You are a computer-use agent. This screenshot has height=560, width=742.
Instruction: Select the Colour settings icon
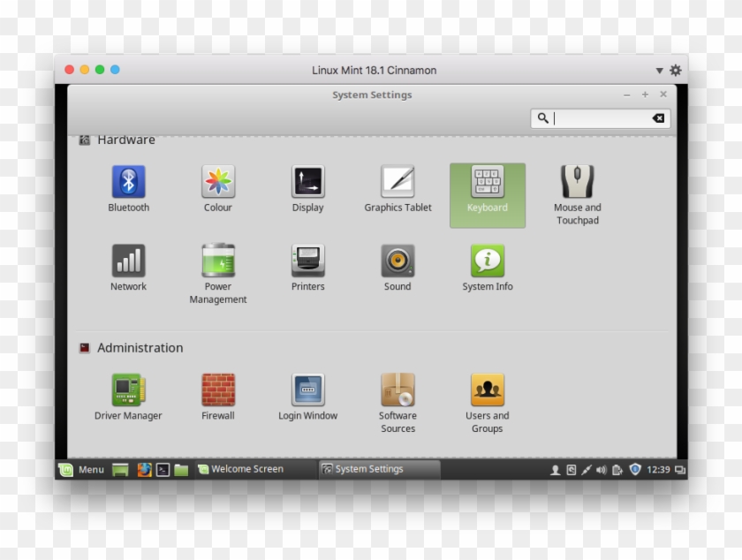tap(217, 181)
